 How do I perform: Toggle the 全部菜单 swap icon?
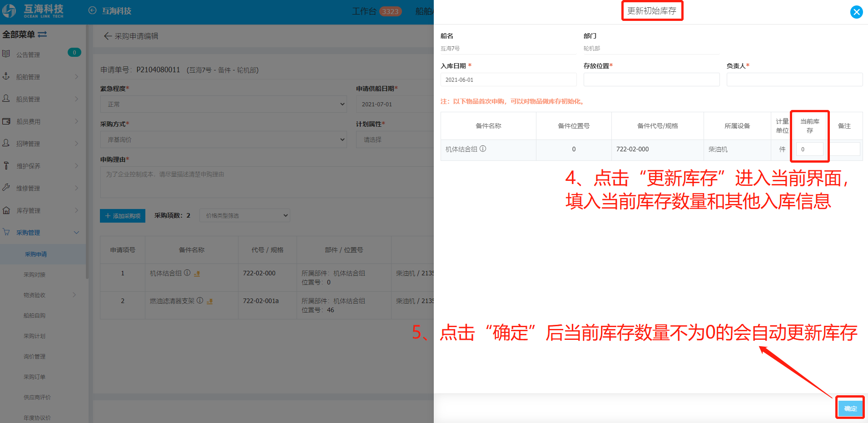click(x=42, y=35)
